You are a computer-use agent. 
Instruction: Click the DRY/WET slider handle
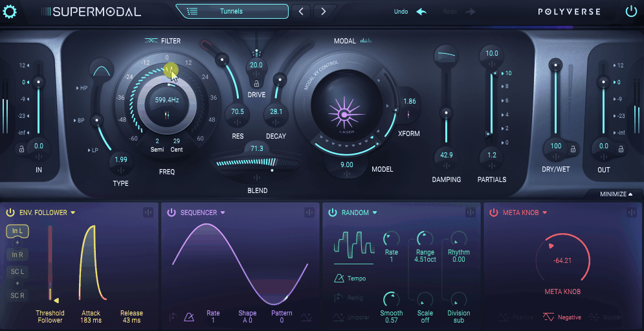(x=556, y=65)
